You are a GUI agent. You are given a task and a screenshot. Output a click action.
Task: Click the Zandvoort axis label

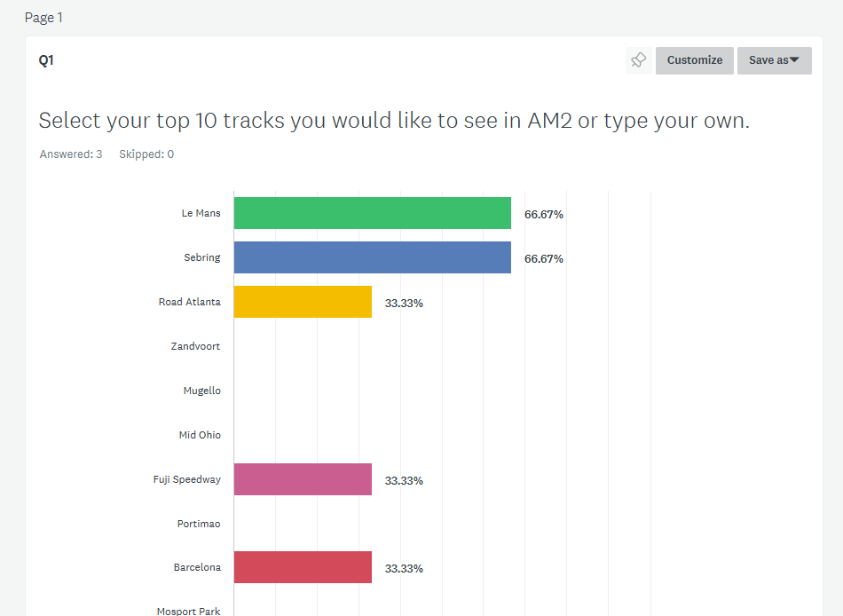tap(196, 346)
